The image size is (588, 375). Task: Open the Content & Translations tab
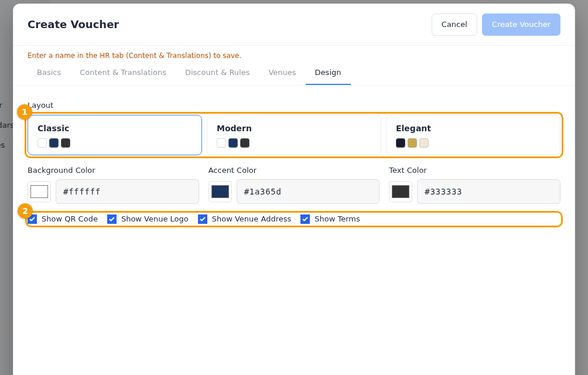[x=123, y=73]
